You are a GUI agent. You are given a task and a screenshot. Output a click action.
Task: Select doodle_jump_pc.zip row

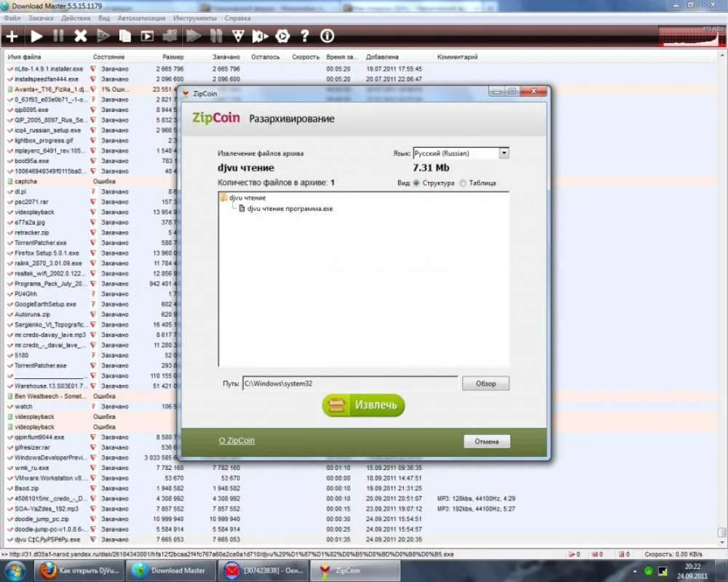click(x=362, y=519)
